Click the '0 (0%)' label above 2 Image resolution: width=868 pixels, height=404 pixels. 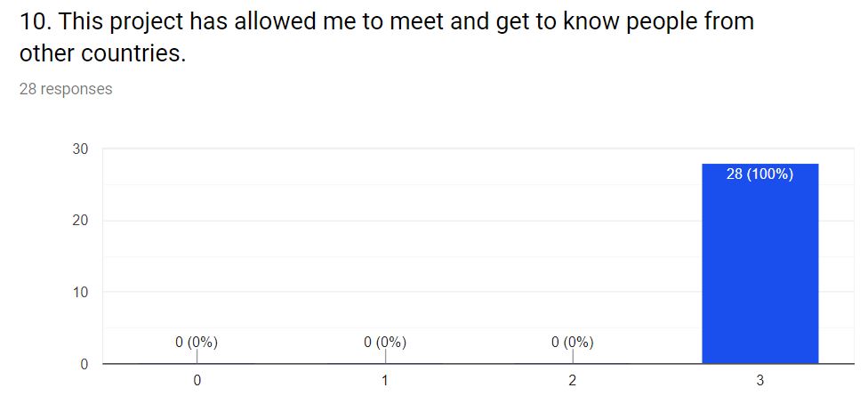[x=573, y=343]
